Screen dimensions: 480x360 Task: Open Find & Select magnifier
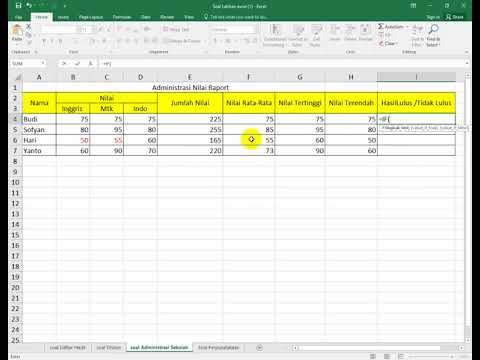(x=433, y=35)
